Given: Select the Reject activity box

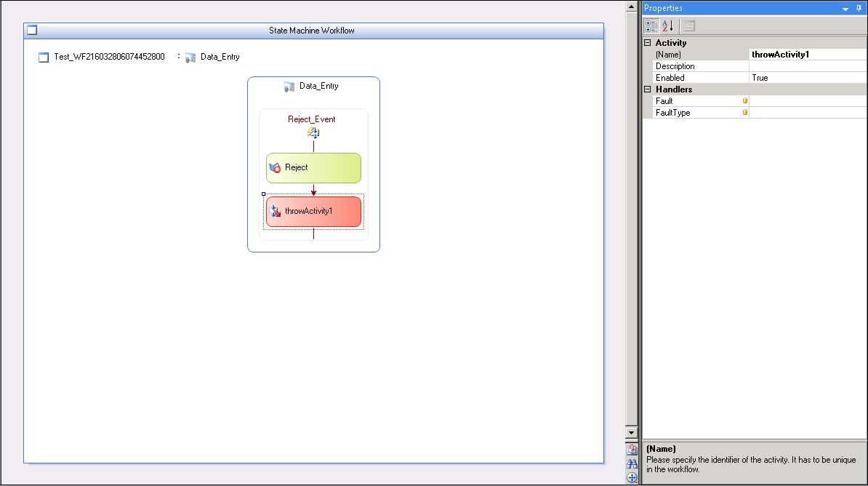Looking at the screenshot, I should tap(313, 168).
